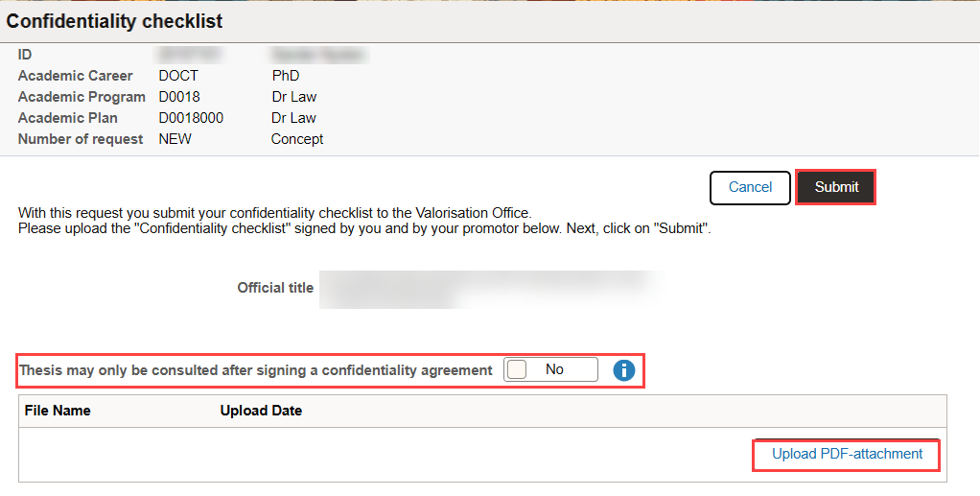Click the Concept status text
The width and height of the screenshot is (980, 496).
[297, 139]
